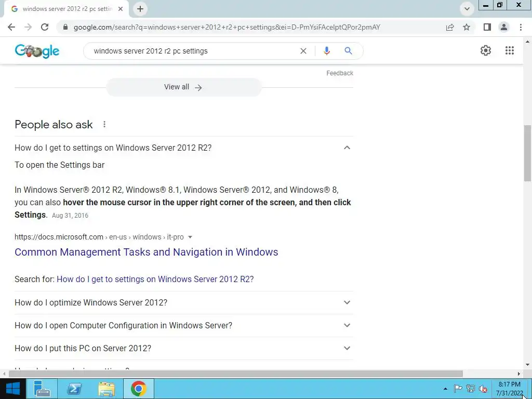Close the windows server 2012 tab
Screen dimensions: 532x399
pos(121,9)
